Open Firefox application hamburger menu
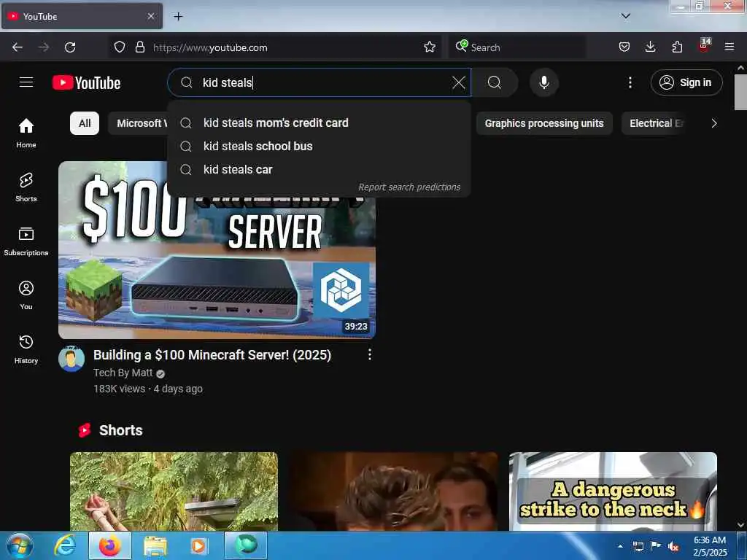 click(729, 47)
